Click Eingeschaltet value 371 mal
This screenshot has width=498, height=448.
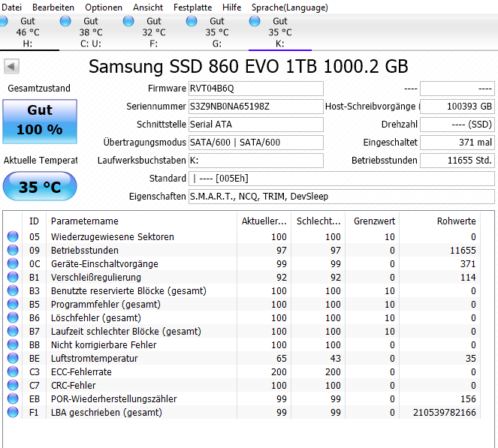(x=457, y=143)
